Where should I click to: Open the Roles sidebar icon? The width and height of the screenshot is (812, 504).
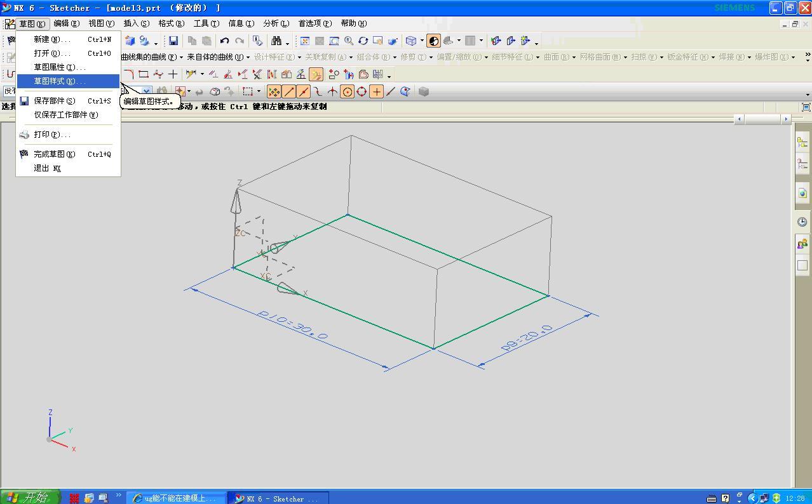coord(802,244)
